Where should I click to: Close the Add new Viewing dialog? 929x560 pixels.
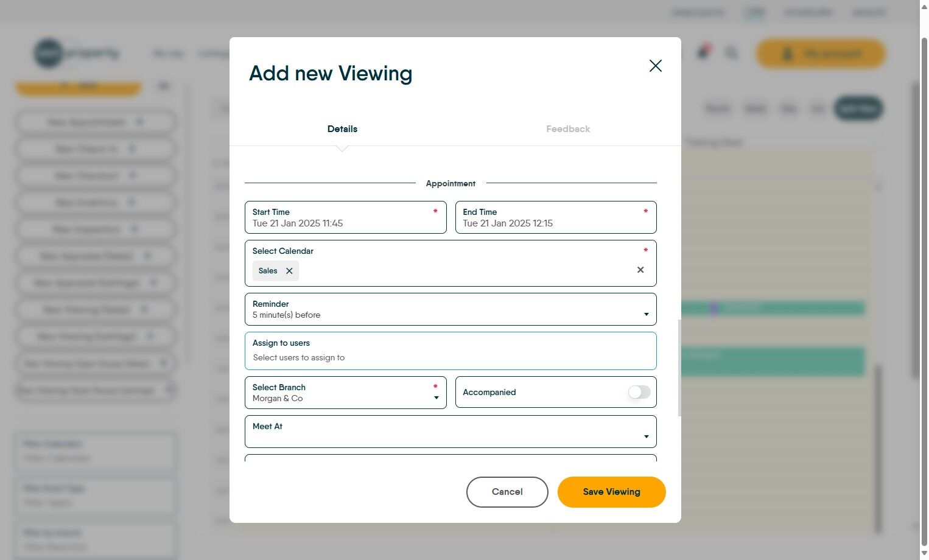coord(655,66)
